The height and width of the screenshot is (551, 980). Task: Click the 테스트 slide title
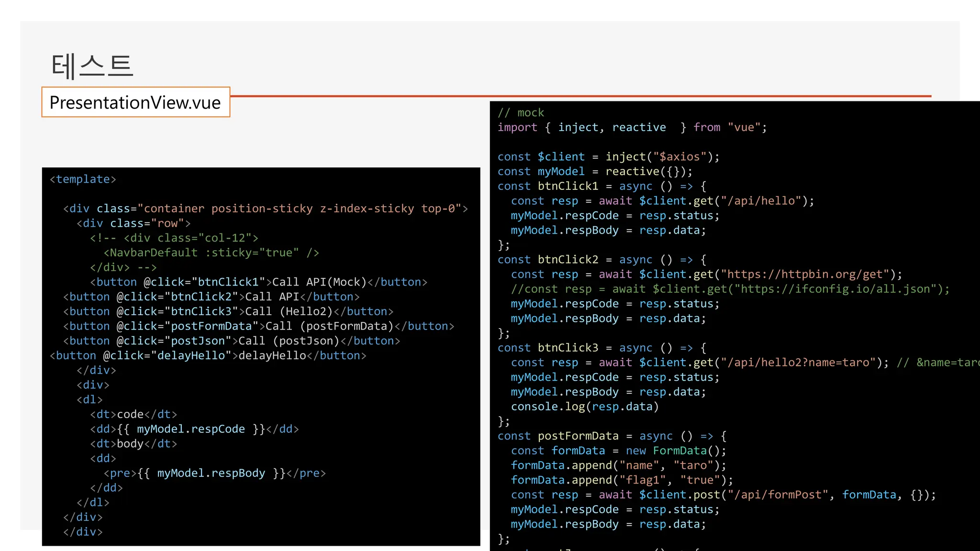click(x=92, y=66)
